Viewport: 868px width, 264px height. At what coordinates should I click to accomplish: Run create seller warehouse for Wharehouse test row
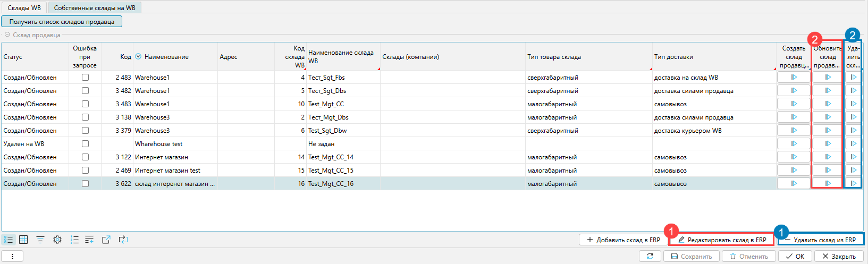[794, 143]
